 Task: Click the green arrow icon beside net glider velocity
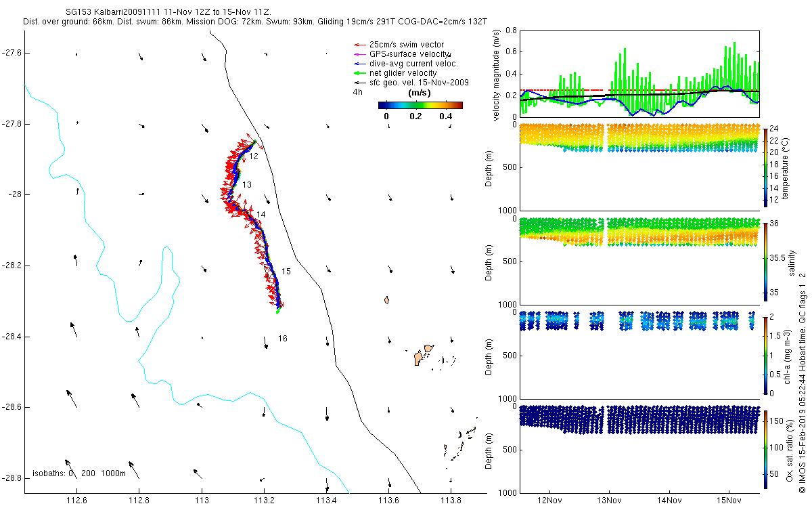[360, 73]
